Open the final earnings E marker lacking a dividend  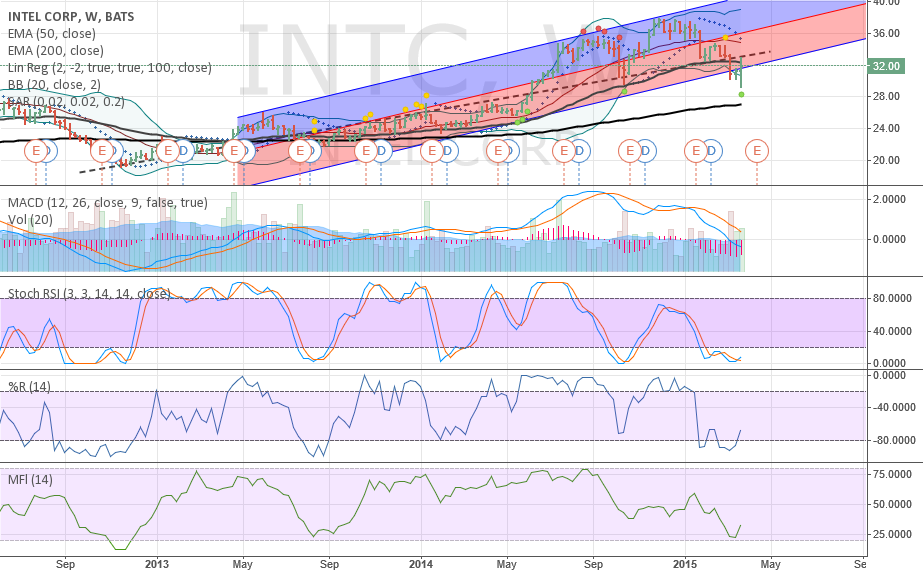pyautogui.click(x=757, y=151)
